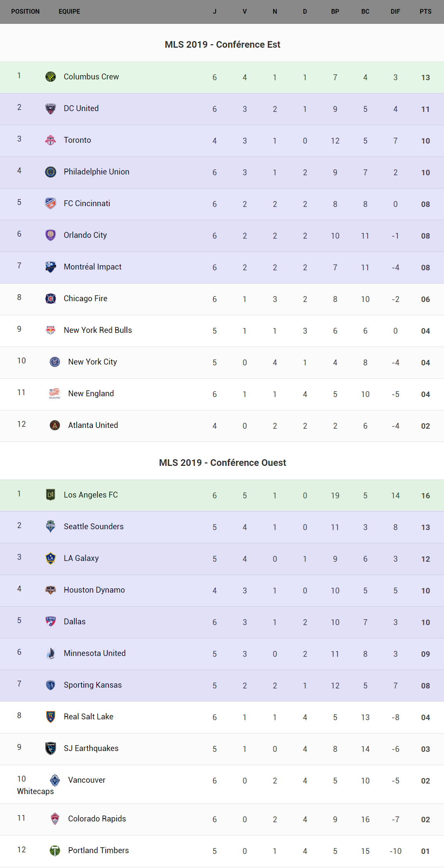The width and height of the screenshot is (444, 868).
Task: Open the Montréal Impact team link
Action: [x=92, y=267]
